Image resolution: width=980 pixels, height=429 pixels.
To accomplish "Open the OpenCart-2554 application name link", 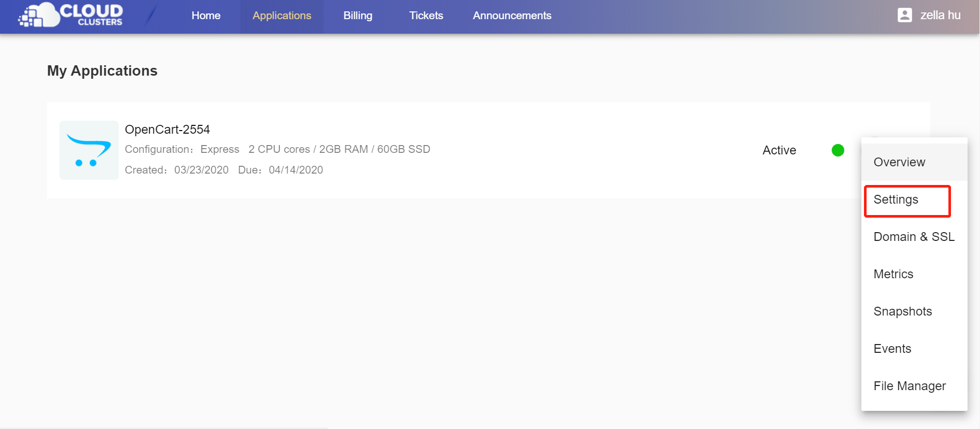I will click(167, 130).
